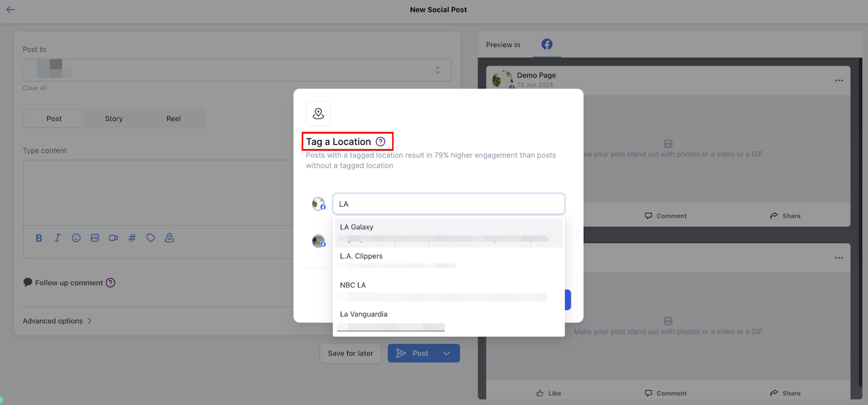This screenshot has width=868, height=405.
Task: Open the emoji picker
Action: click(x=76, y=238)
